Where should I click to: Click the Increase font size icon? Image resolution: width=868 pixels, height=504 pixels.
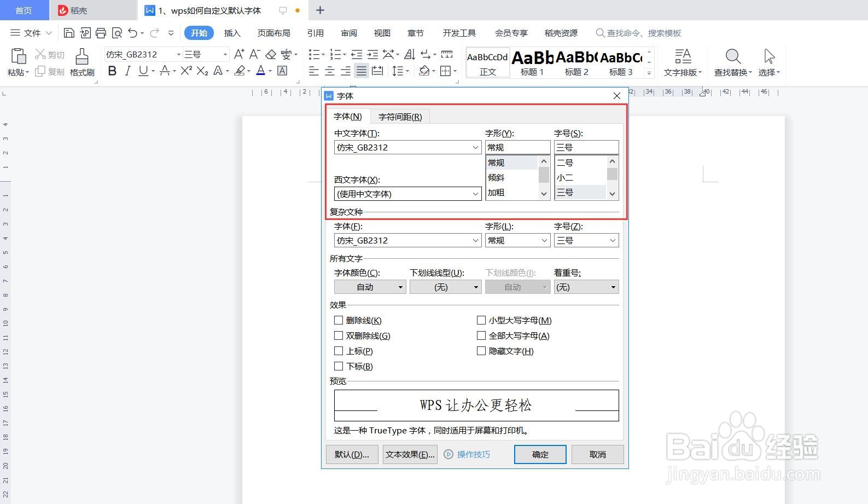click(239, 54)
